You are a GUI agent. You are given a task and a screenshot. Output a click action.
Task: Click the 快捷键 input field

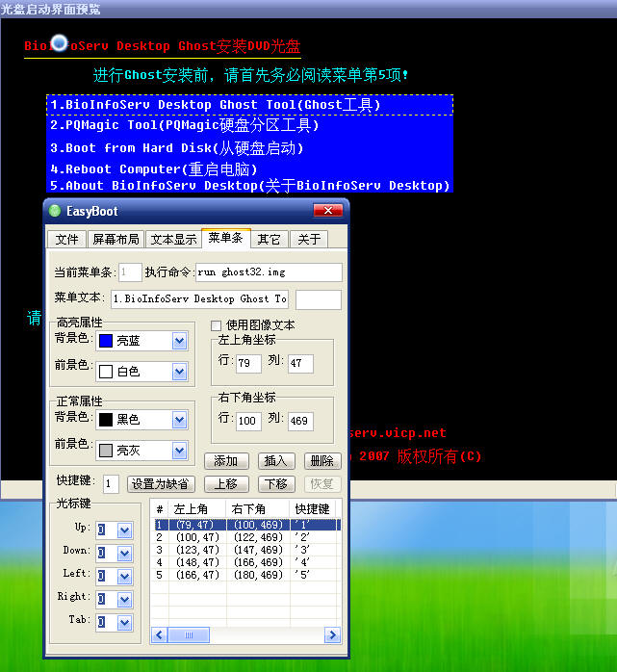(111, 484)
